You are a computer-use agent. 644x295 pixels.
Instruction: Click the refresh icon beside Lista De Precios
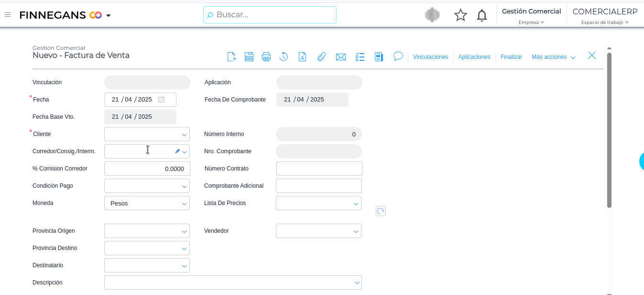click(381, 211)
